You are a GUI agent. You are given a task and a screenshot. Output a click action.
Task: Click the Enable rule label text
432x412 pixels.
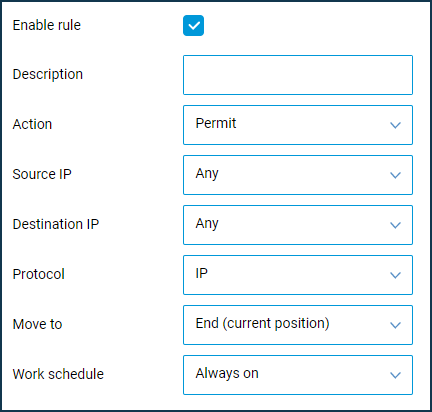[47, 25]
